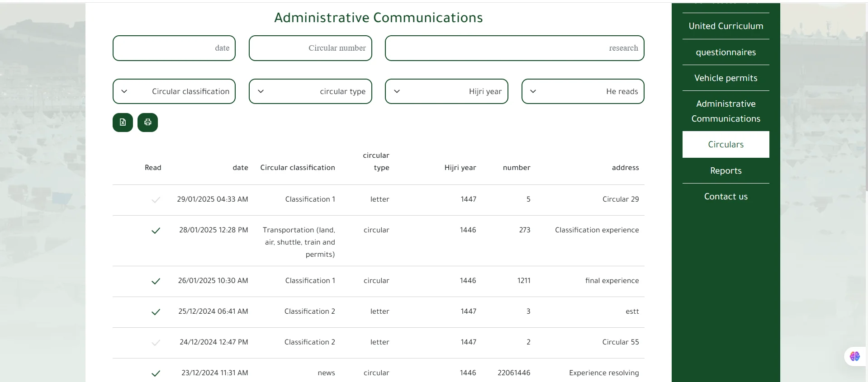Select the 28/01/2025 12:28 PM date cell
This screenshot has width=868, height=382.
[x=213, y=230]
